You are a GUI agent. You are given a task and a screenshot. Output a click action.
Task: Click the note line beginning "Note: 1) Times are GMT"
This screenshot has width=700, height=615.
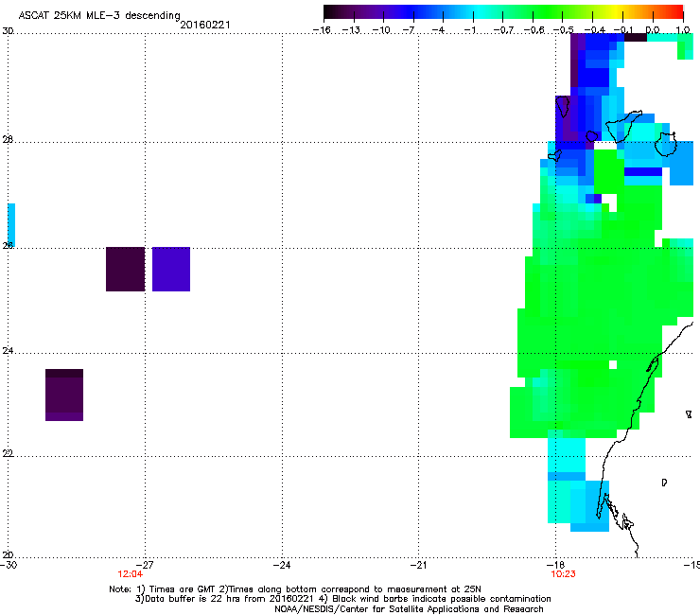pyautogui.click(x=295, y=589)
